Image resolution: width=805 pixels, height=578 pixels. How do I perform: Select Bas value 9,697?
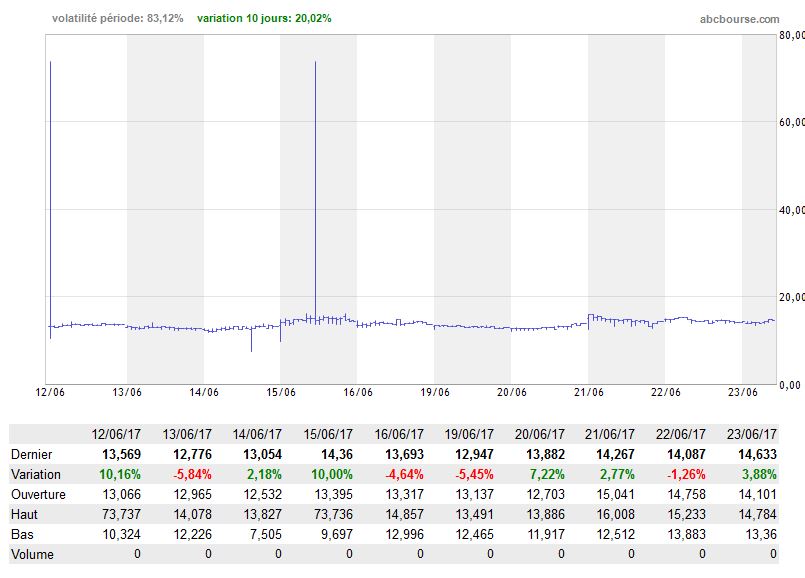coord(337,534)
